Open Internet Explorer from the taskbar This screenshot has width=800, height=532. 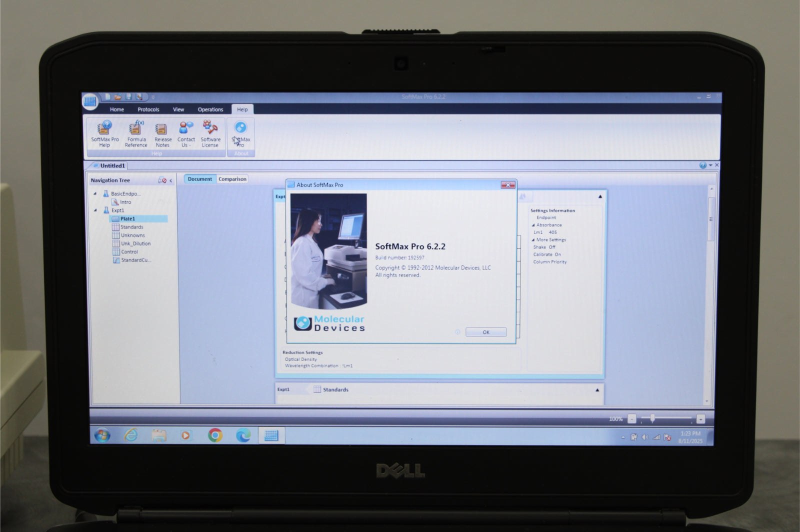130,435
